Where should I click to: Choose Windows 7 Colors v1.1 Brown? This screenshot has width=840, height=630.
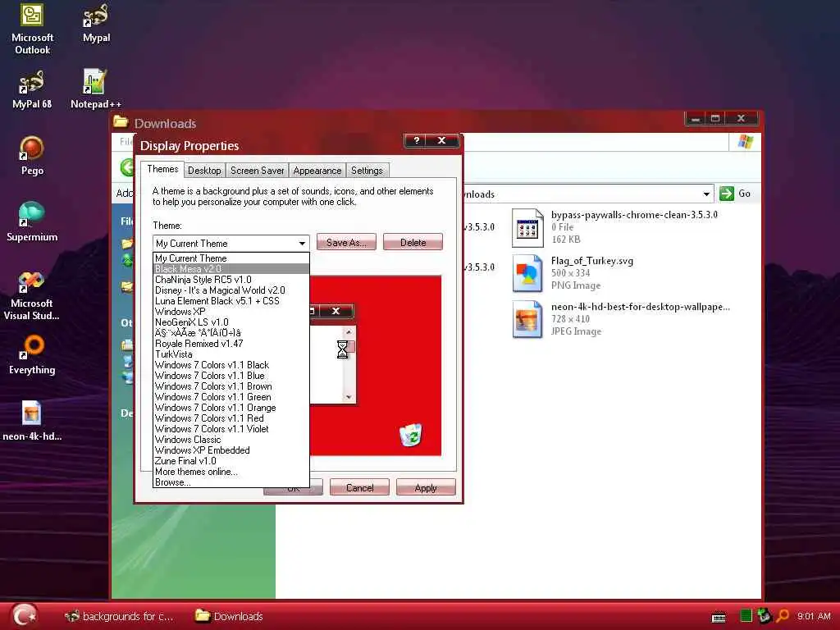231,386
